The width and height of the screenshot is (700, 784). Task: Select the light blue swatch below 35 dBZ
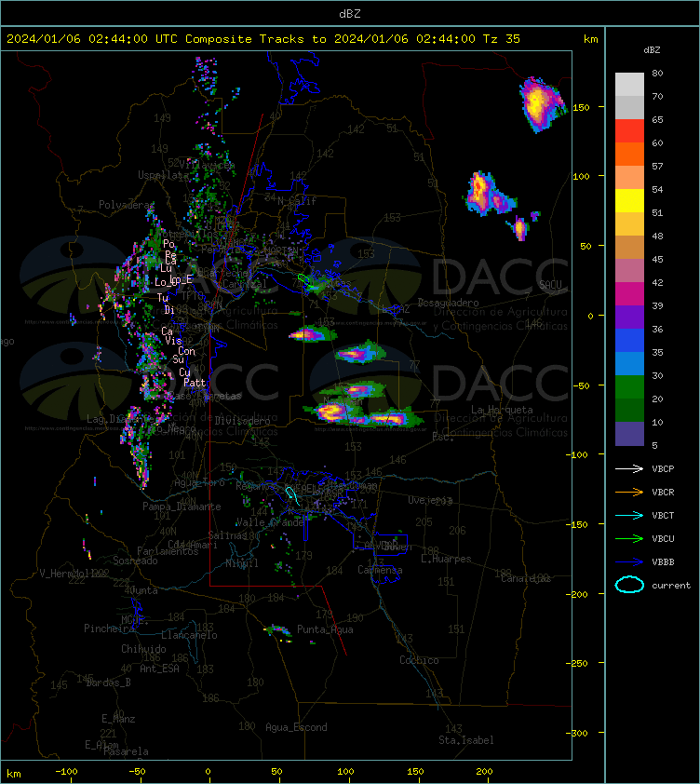(629, 363)
